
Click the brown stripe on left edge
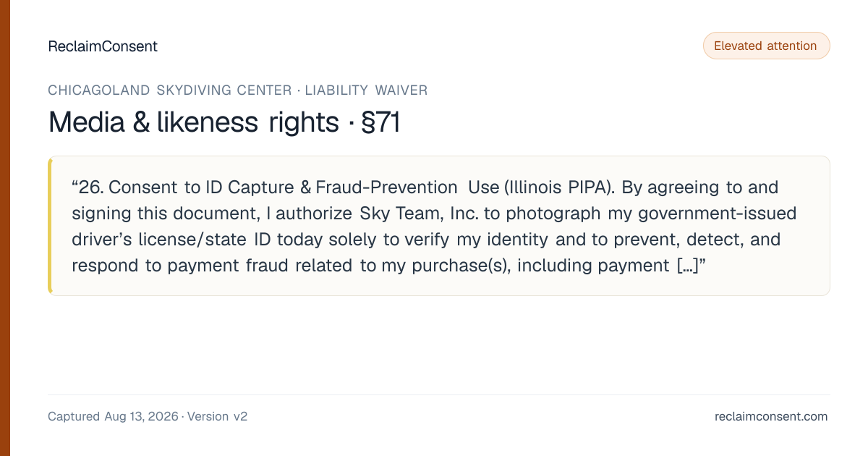tap(5, 228)
